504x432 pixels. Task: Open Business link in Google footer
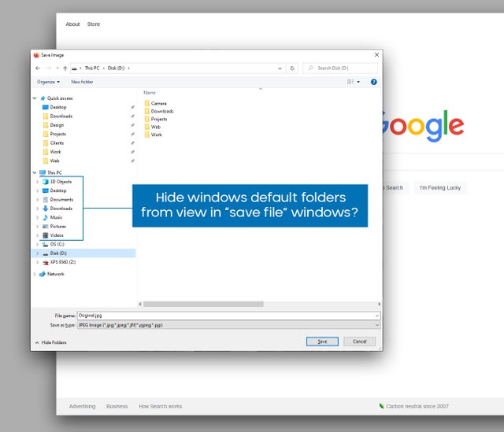(117, 406)
